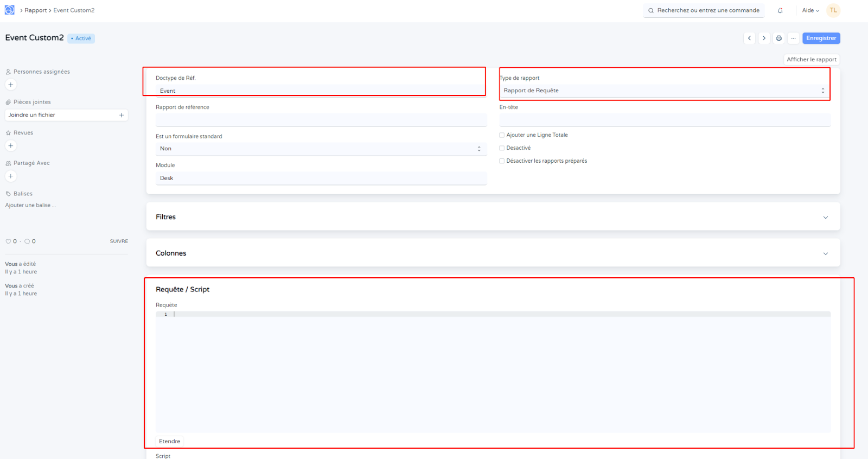
Task: Add an assigned person with plus icon
Action: [x=10, y=85]
